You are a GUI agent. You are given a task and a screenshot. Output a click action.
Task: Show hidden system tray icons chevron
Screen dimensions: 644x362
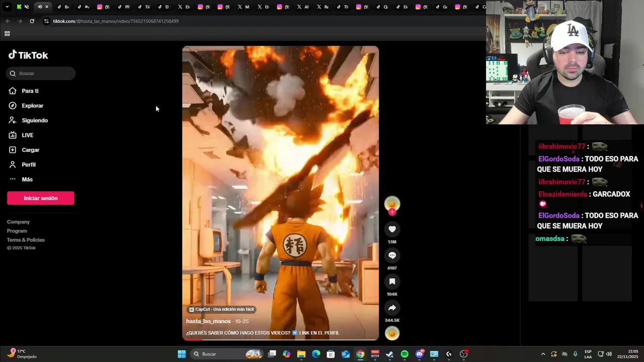[x=543, y=354]
